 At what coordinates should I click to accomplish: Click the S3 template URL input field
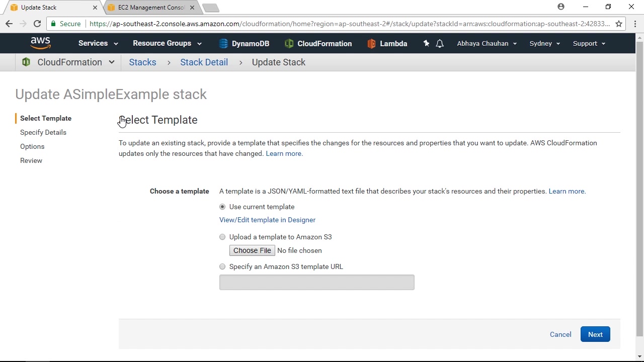(316, 283)
